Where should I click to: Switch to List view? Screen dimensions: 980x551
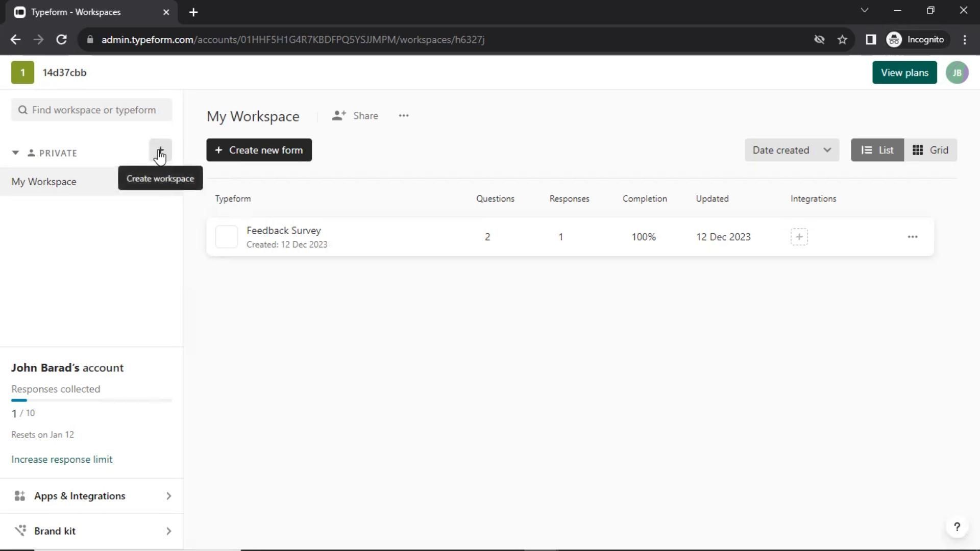(x=877, y=151)
